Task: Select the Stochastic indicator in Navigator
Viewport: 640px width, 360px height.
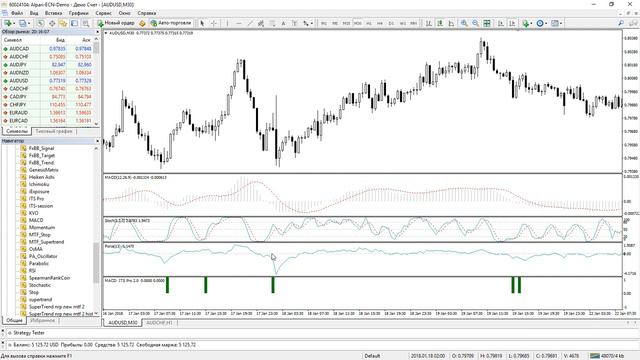Action: coord(40,285)
